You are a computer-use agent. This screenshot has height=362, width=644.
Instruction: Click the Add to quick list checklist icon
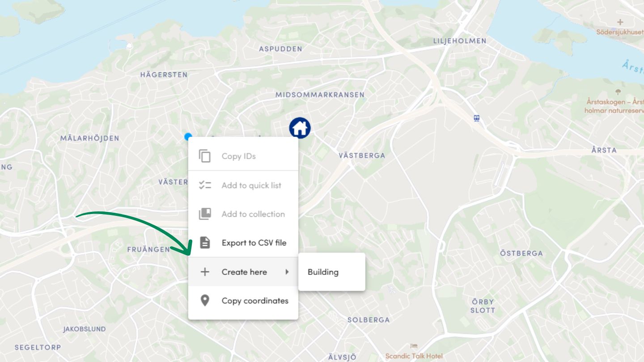point(205,185)
